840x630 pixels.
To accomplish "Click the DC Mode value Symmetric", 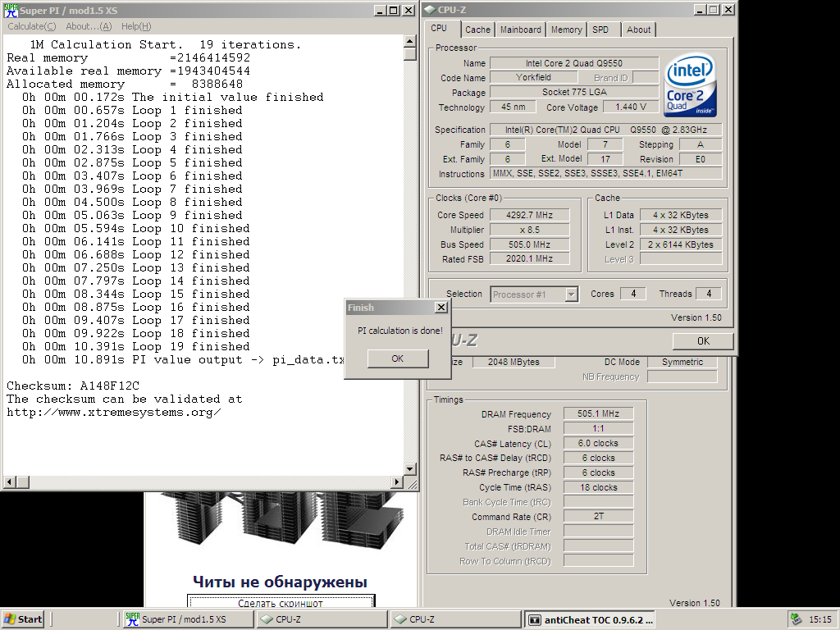I will point(682,362).
